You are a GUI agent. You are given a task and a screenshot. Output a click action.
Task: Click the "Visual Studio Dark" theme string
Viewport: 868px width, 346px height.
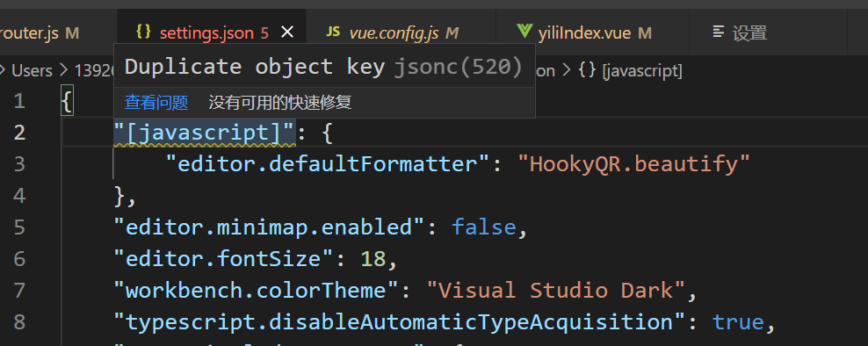(x=556, y=290)
